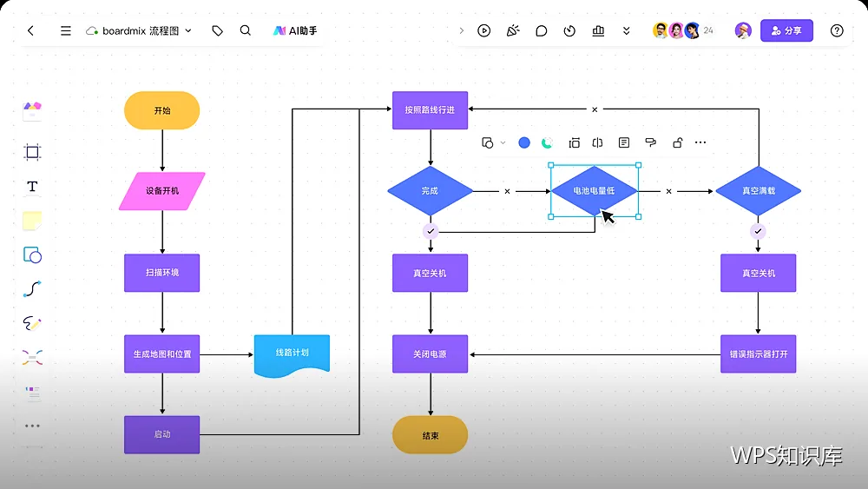Select the Frame tool in the sidebar
This screenshot has height=489, width=868.
(x=32, y=152)
